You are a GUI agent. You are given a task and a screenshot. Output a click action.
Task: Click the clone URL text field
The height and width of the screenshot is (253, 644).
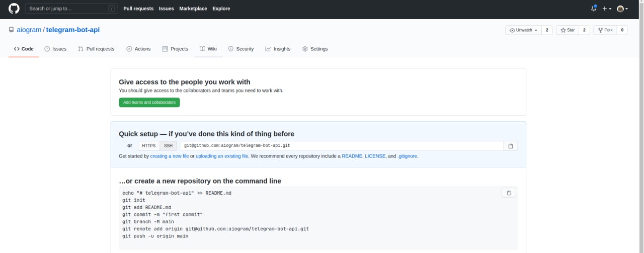click(342, 146)
